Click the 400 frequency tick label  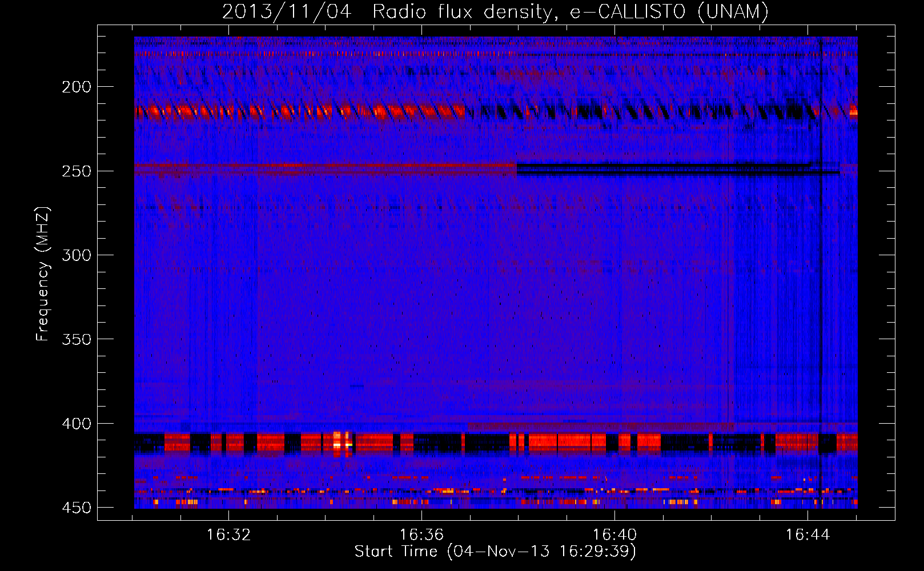[x=77, y=424]
